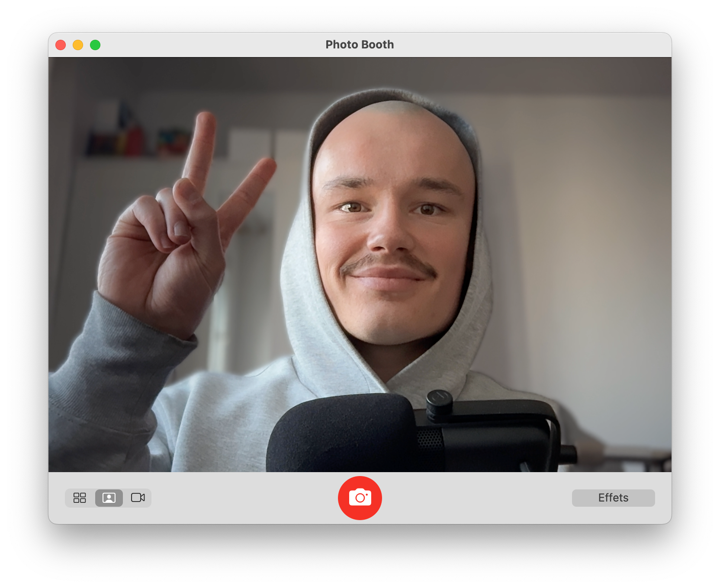720x588 pixels.
Task: Take a photo with the red camera button
Action: coord(360,498)
